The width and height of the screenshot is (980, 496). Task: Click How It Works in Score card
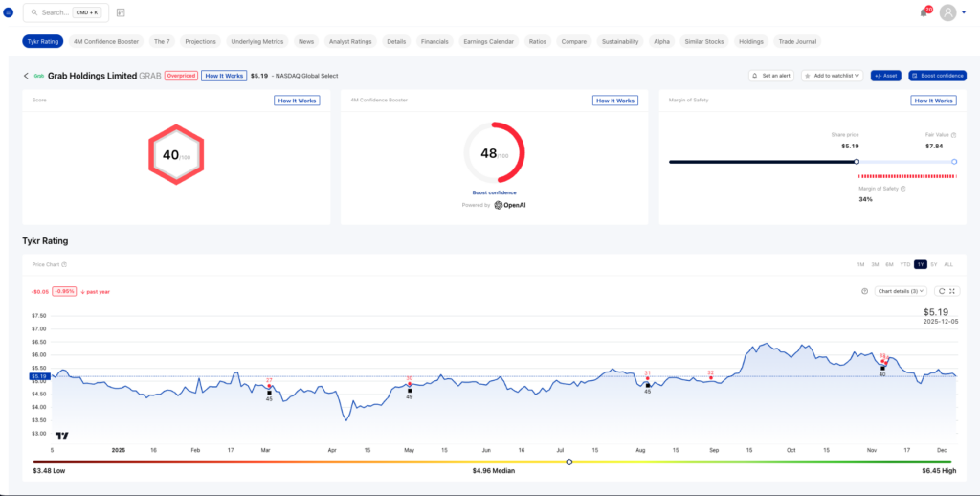coord(297,101)
